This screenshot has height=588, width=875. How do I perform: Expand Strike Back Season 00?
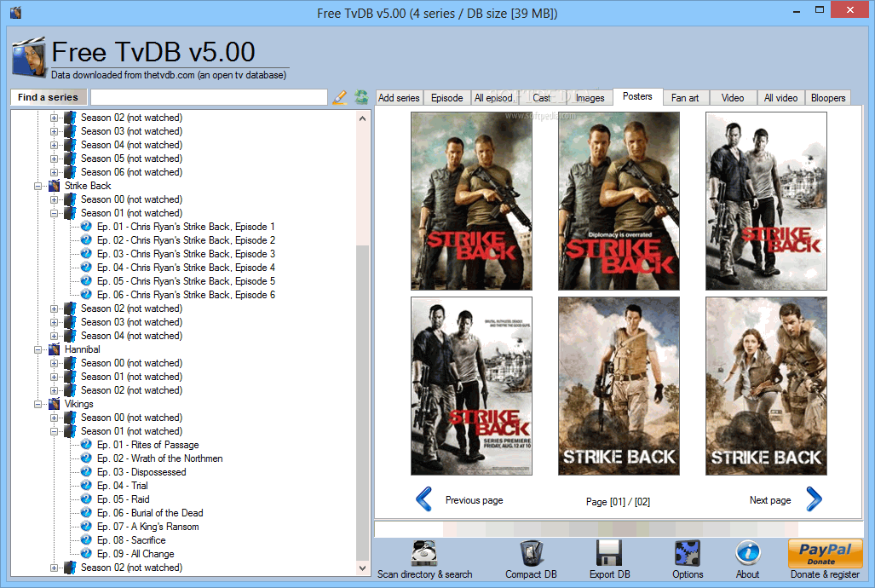pyautogui.click(x=55, y=199)
